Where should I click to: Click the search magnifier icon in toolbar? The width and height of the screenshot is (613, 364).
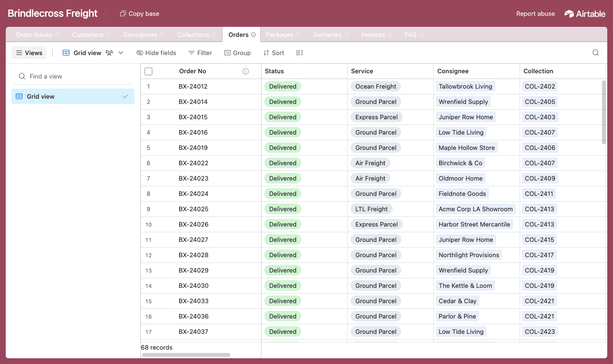pos(596,53)
